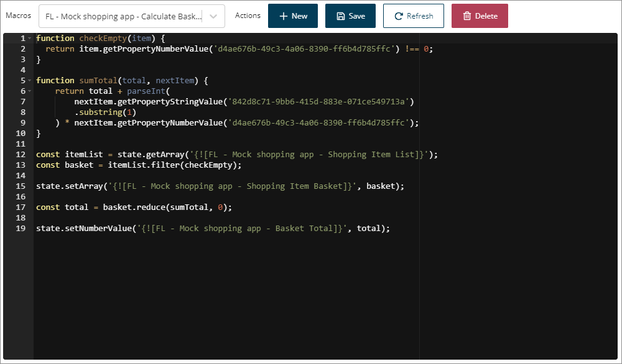Image resolution: width=622 pixels, height=364 pixels.
Task: Click the circular arrow Refresh icon
Action: point(399,16)
